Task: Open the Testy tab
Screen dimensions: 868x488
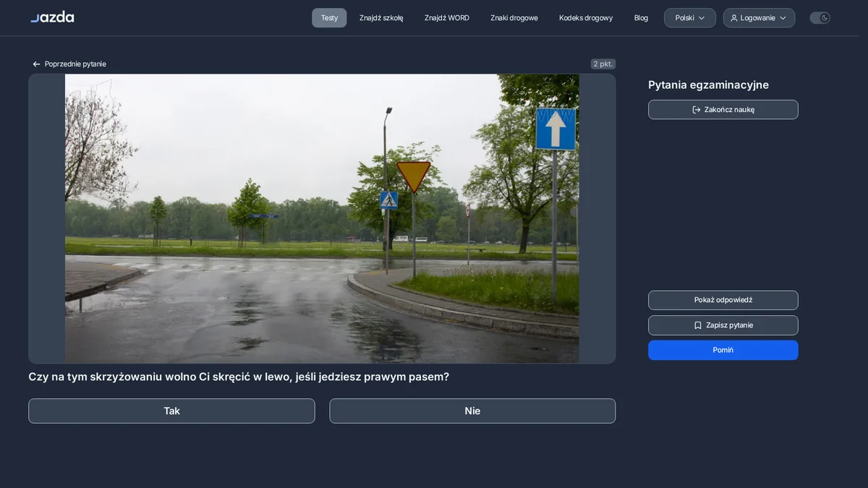Action: pyautogui.click(x=329, y=18)
